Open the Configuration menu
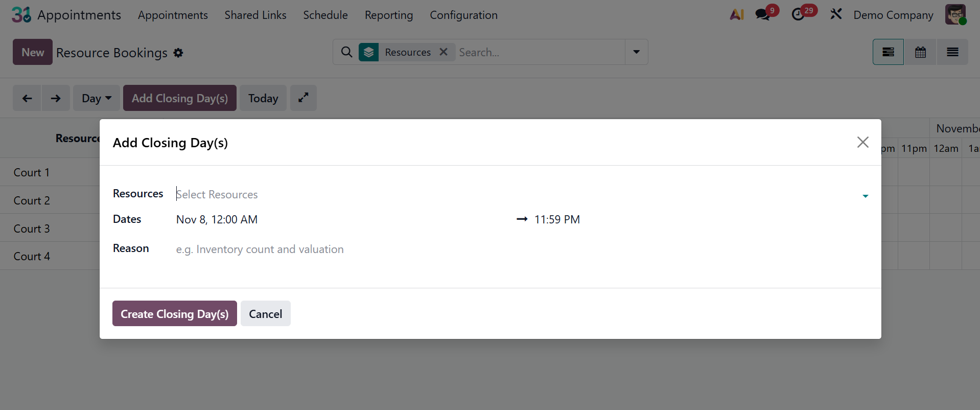Image resolution: width=980 pixels, height=410 pixels. point(463,15)
